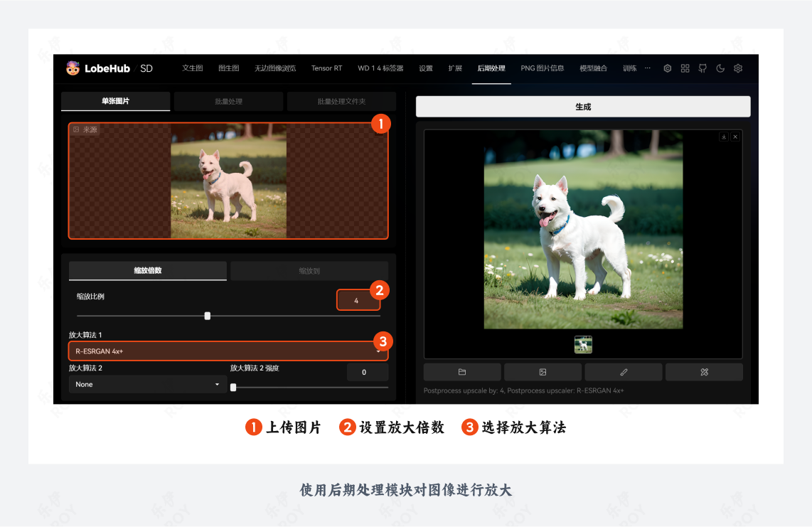Open the output folder with the folder icon
Image resolution: width=812 pixels, height=527 pixels.
point(462,372)
